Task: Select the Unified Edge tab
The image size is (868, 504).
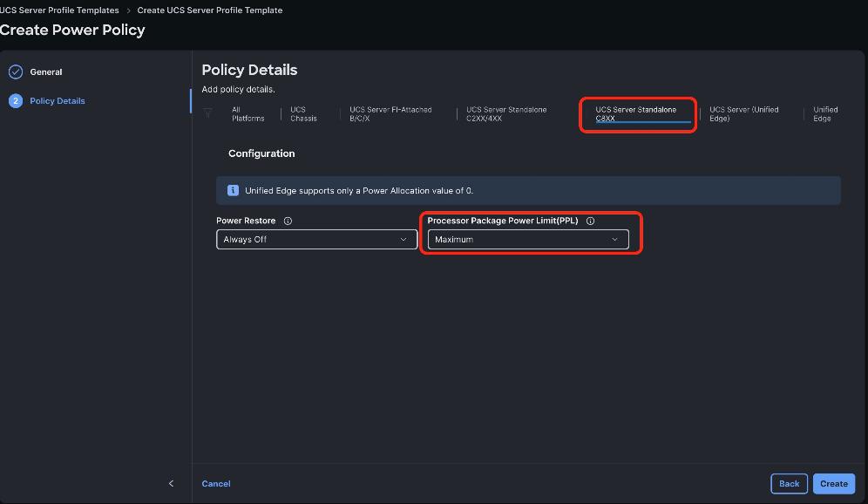Action: tap(825, 114)
